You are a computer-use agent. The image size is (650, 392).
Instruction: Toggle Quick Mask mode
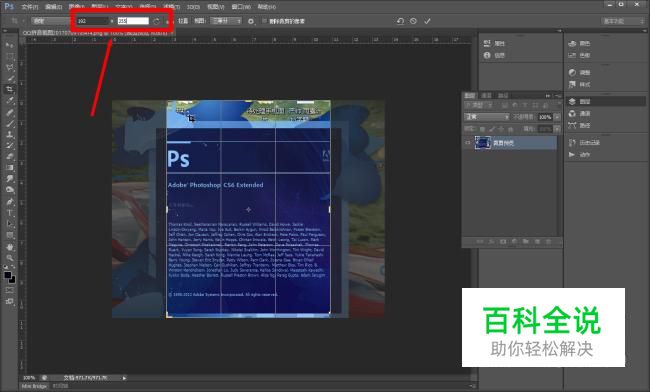[10, 290]
